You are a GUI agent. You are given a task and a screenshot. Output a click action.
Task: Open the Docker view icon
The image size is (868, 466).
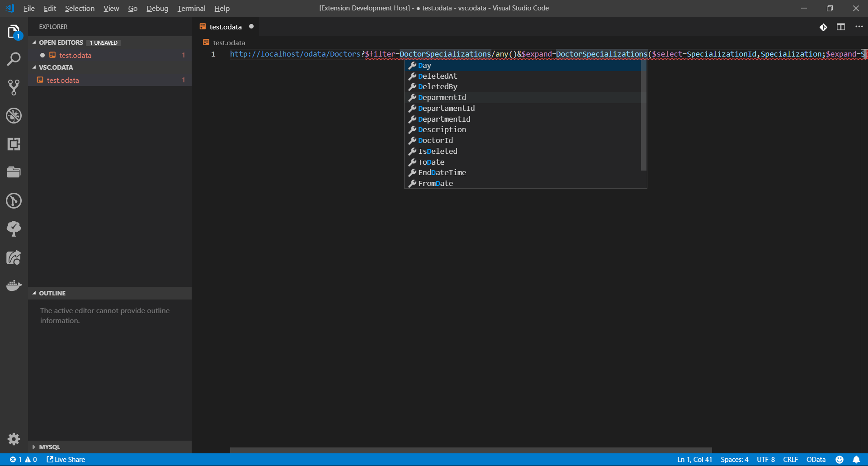pos(14,285)
